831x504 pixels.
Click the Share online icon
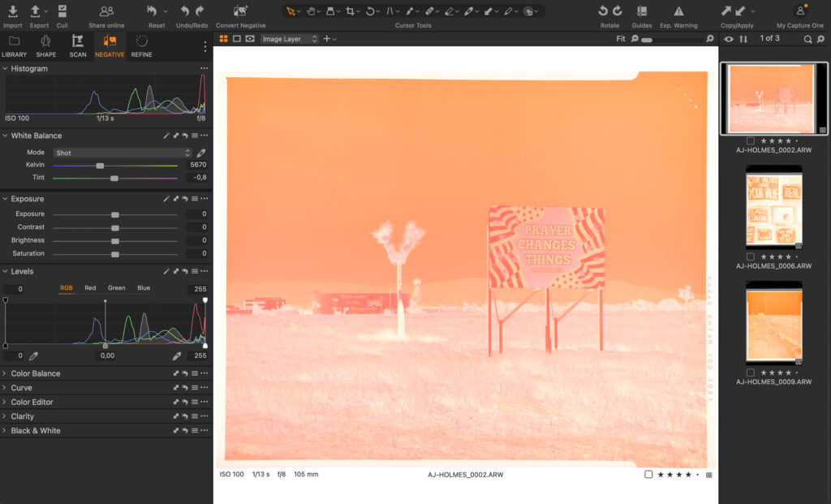(106, 11)
